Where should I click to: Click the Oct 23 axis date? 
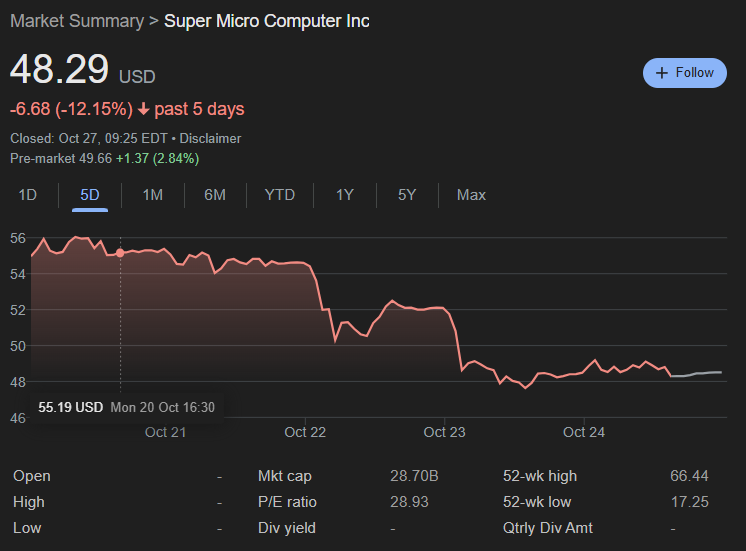(x=444, y=432)
